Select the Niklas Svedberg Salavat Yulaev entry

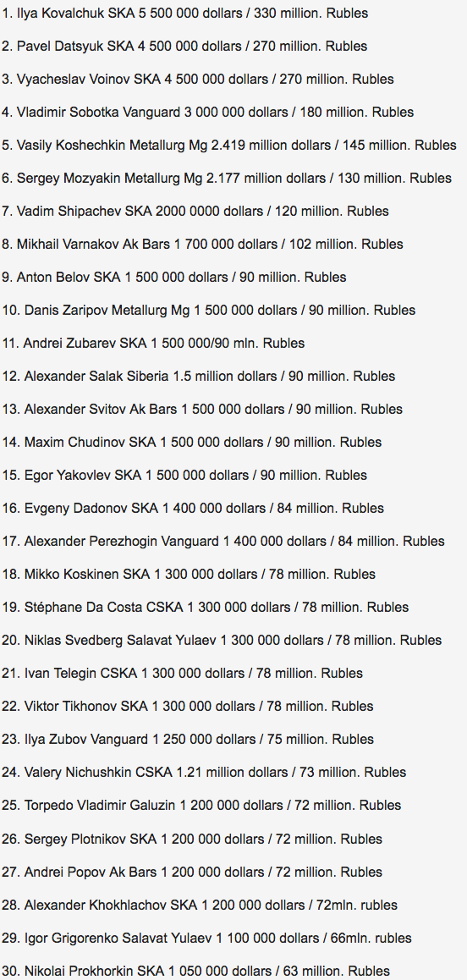(222, 641)
